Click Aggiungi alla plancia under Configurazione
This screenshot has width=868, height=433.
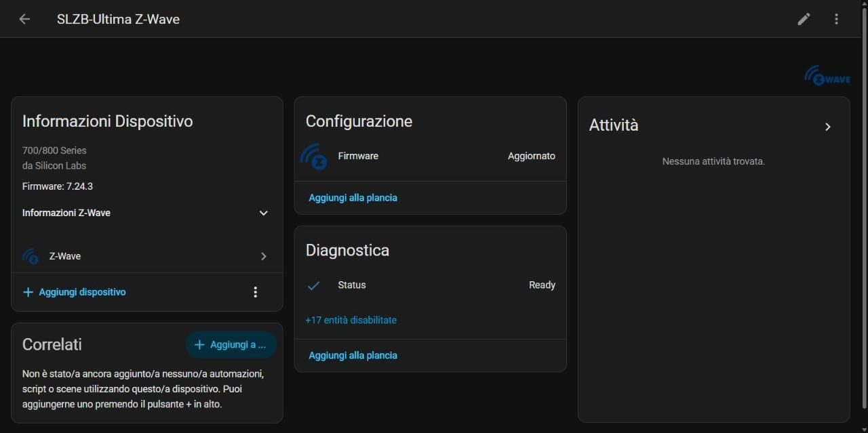pos(353,198)
